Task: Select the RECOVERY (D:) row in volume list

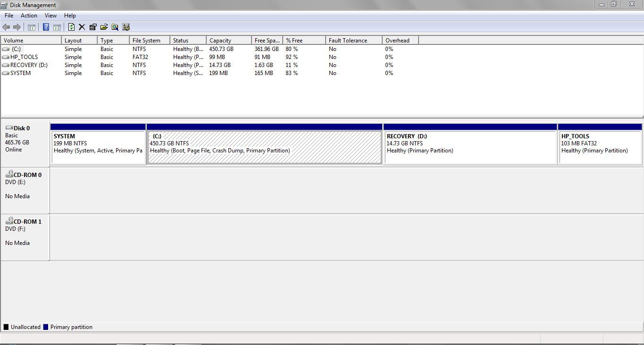Action: [x=29, y=65]
